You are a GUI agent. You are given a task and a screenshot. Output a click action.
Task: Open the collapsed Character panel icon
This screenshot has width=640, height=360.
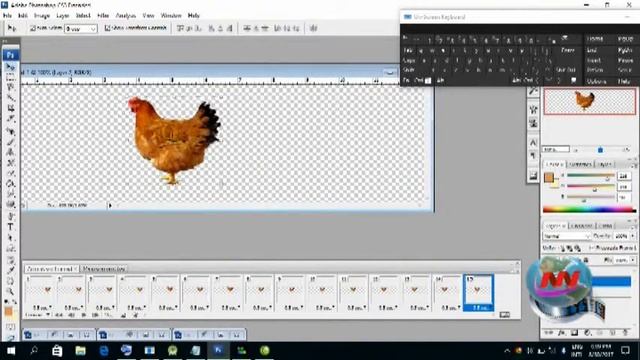pos(533,142)
